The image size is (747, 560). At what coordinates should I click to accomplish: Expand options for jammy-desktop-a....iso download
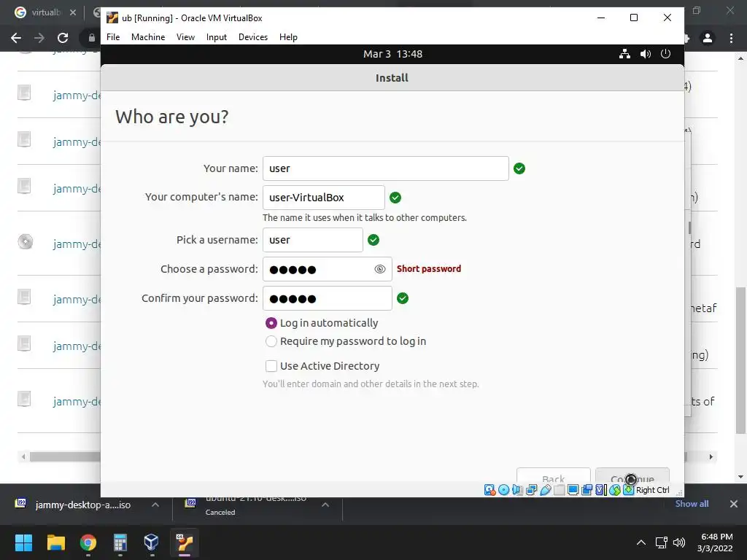click(x=155, y=505)
